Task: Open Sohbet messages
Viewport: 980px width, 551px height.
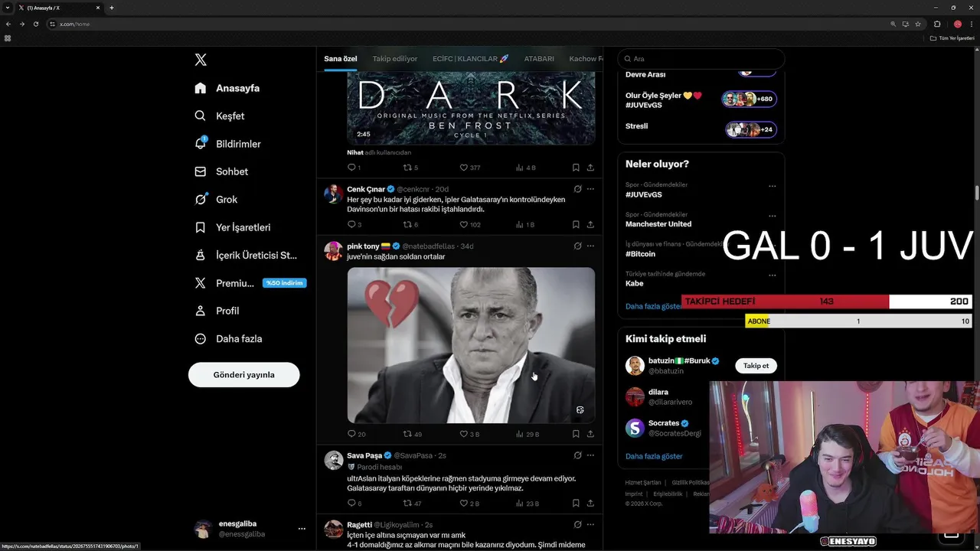Action: (x=221, y=171)
